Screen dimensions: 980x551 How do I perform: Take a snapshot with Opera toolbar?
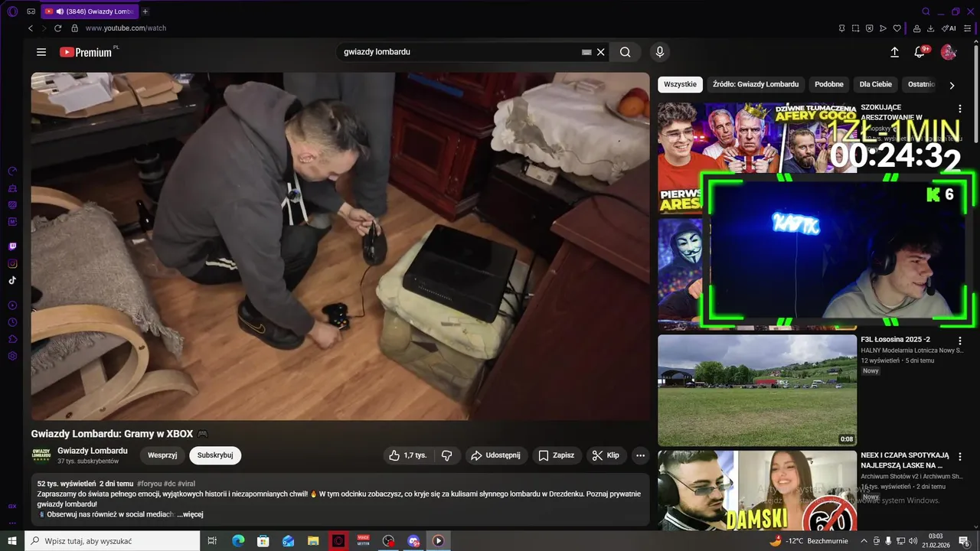(x=855, y=28)
